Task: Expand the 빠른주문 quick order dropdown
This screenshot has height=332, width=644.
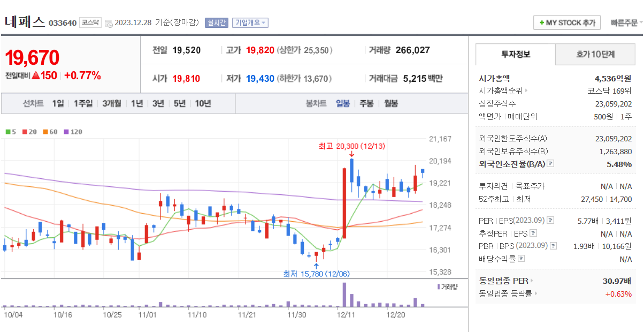Action: [x=626, y=23]
